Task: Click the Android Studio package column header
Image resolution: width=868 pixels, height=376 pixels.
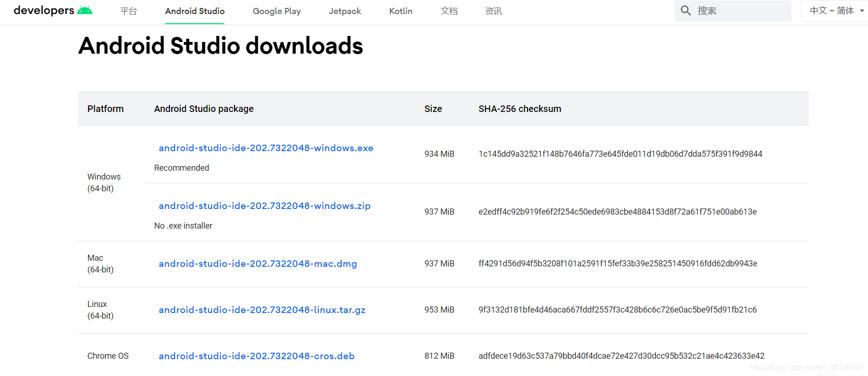Action: 204,109
